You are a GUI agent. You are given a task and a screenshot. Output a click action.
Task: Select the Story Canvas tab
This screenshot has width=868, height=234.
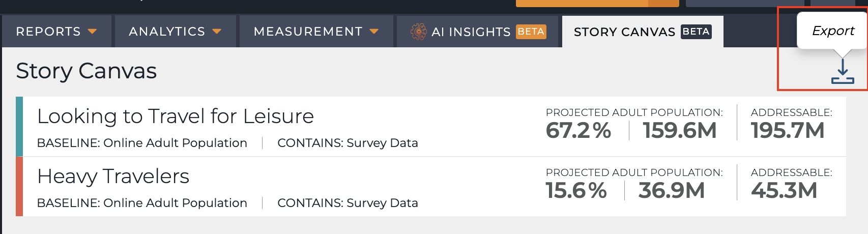point(643,32)
